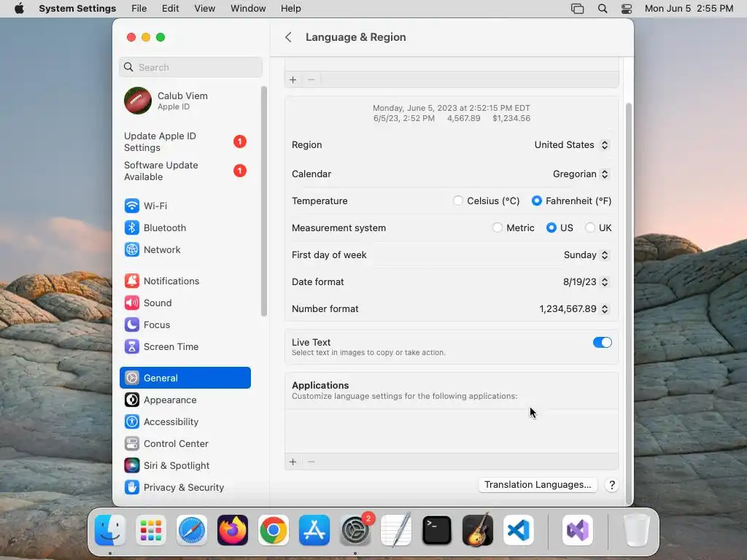Launch Firefox from the Dock
Image resolution: width=747 pixels, height=560 pixels.
pos(233,530)
